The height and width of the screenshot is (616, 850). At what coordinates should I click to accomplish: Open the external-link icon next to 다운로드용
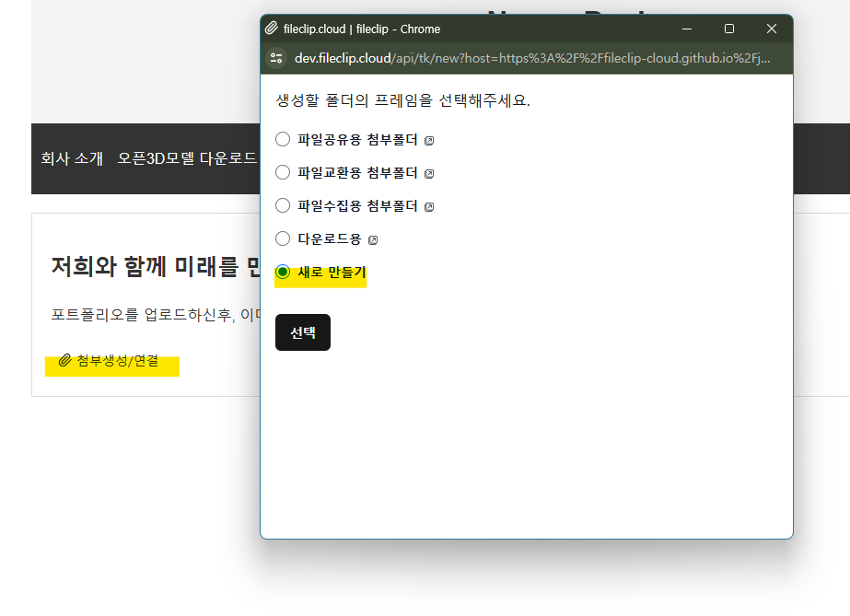(373, 238)
